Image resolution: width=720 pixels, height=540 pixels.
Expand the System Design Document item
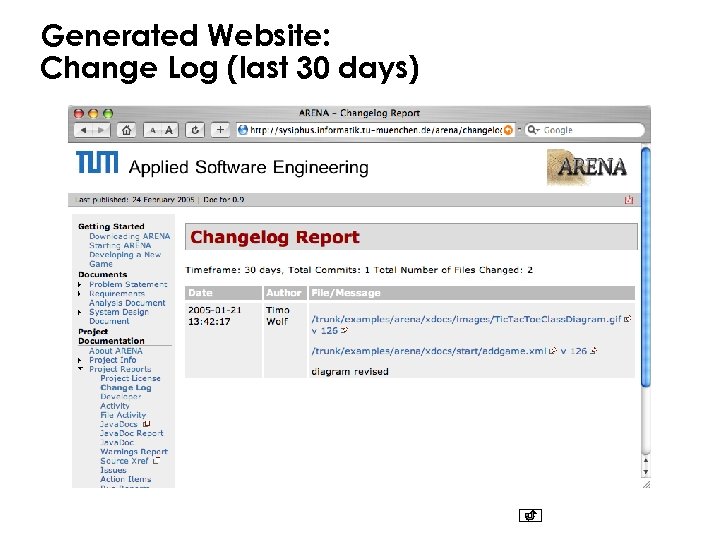pos(79,312)
